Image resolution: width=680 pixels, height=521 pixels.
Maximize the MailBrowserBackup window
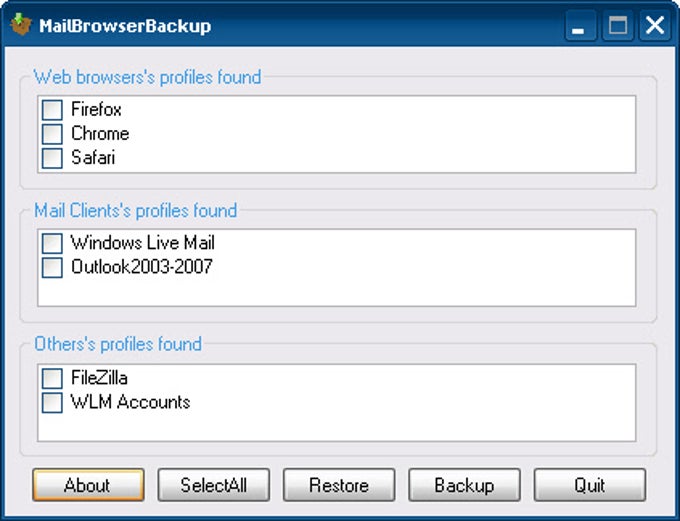(618, 26)
